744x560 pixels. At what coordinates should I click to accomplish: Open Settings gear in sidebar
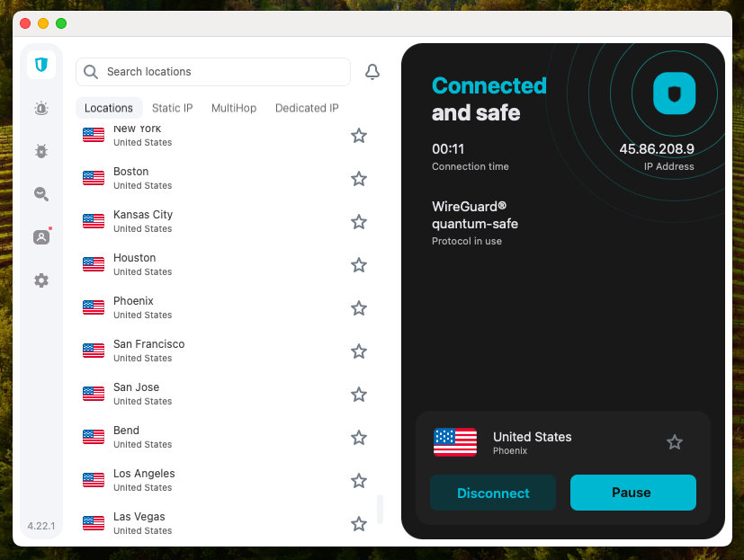tap(41, 280)
